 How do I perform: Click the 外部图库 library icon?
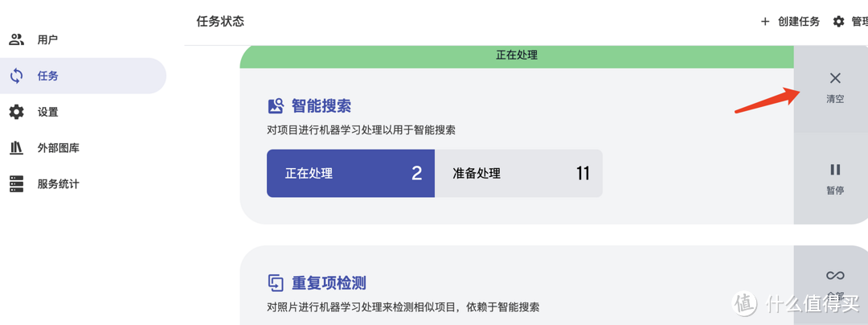pyautogui.click(x=17, y=148)
